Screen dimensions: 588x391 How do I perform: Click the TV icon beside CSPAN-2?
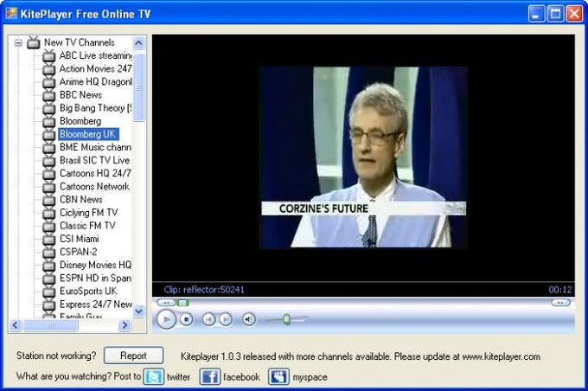click(x=48, y=253)
